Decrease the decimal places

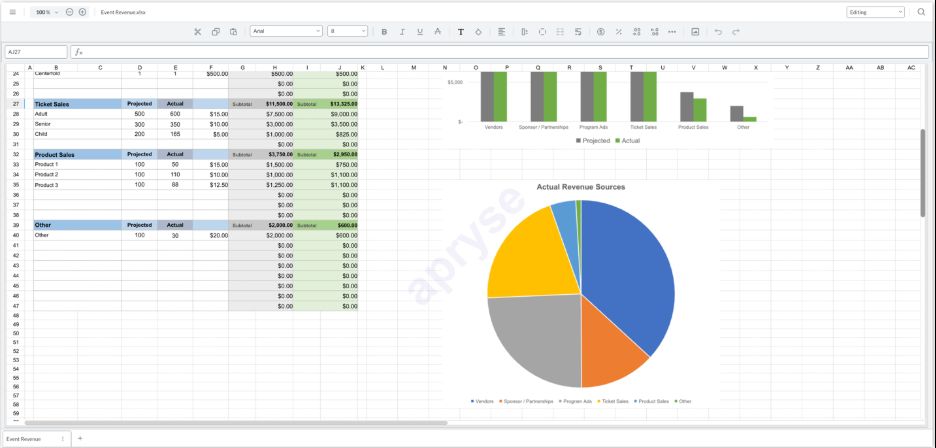636,32
